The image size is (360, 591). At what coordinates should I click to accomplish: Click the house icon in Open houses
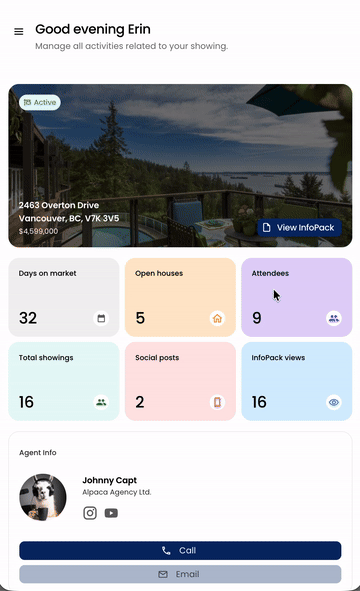(x=217, y=318)
